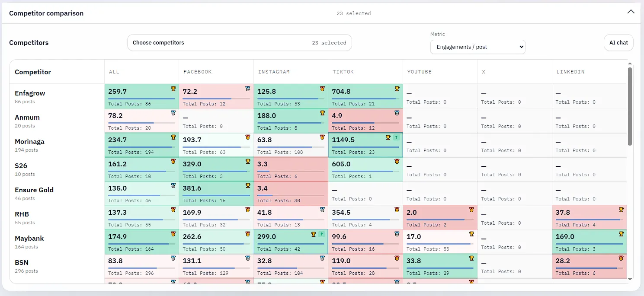The width and height of the screenshot is (644, 296).
Task: Click the medal icon in the 161.2 cell
Action: [173, 161]
